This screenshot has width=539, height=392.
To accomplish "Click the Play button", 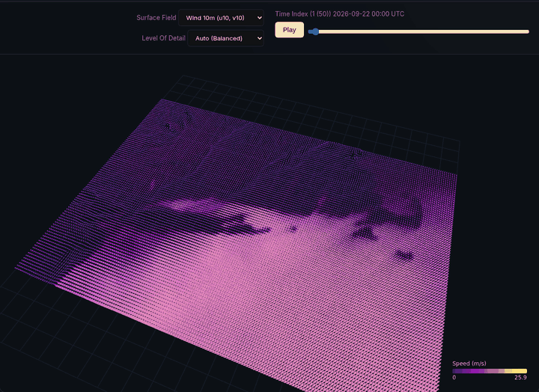I will pyautogui.click(x=290, y=30).
